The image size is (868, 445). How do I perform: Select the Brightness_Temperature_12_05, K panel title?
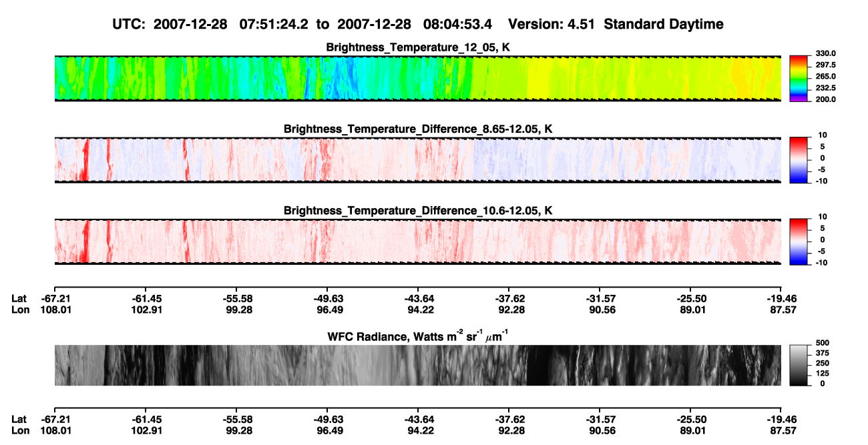click(418, 47)
